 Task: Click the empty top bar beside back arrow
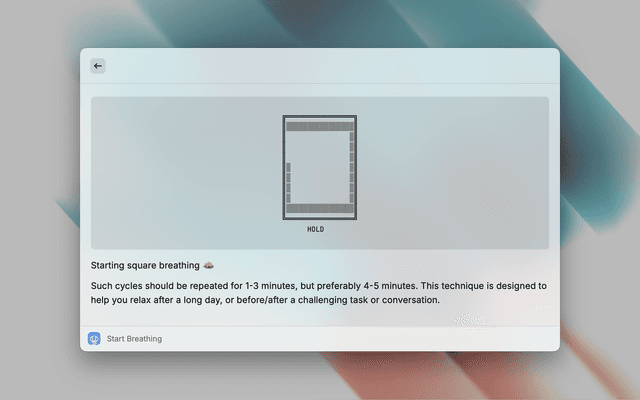330,66
